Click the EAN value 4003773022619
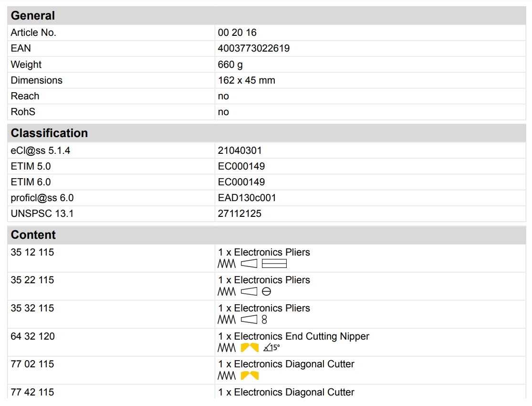Viewport: 532px width, 406px height. click(254, 48)
